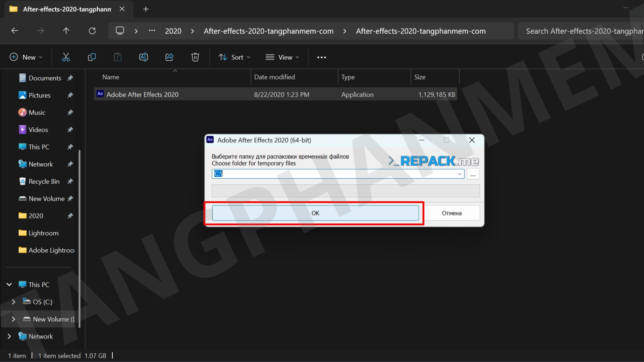Select the 2020 breadcrumb segment
This screenshot has width=644, height=362.
(173, 31)
